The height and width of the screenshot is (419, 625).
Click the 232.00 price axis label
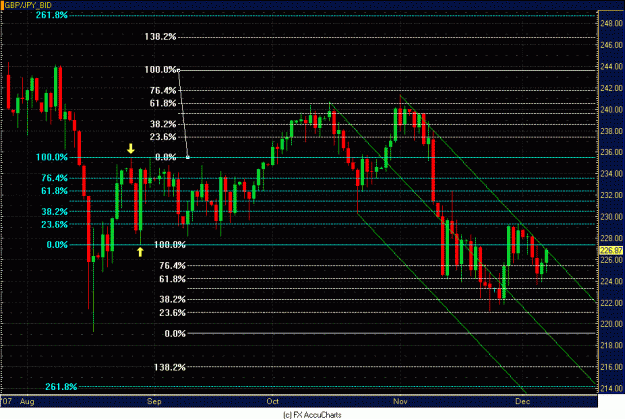pyautogui.click(x=611, y=195)
